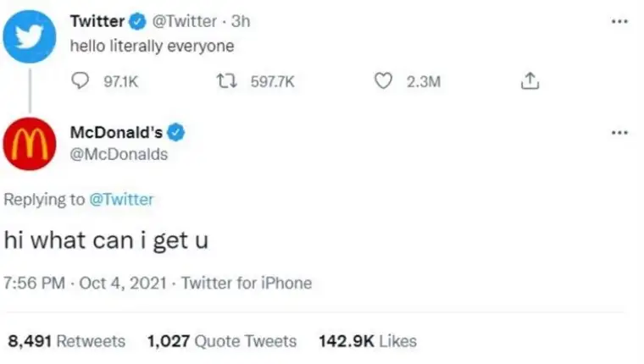Image resolution: width=644 pixels, height=364 pixels.
Task: Click the reply speech bubble icon
Action: pyautogui.click(x=80, y=81)
